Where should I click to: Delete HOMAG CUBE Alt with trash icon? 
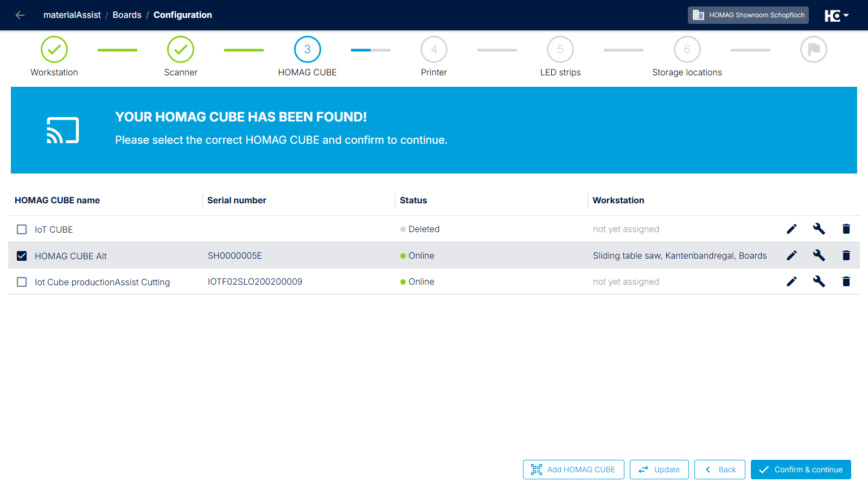click(846, 255)
